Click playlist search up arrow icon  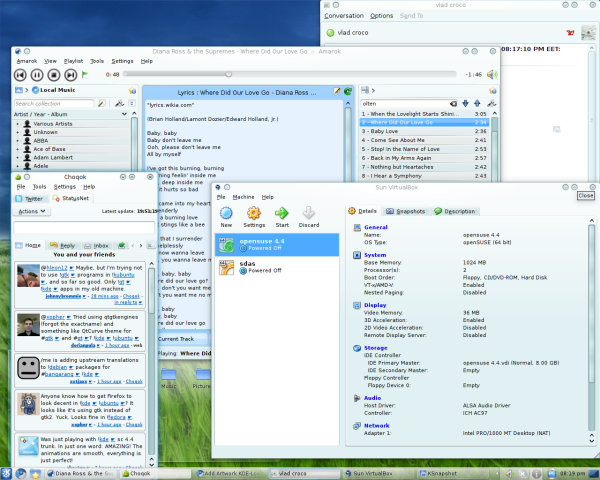(x=477, y=103)
